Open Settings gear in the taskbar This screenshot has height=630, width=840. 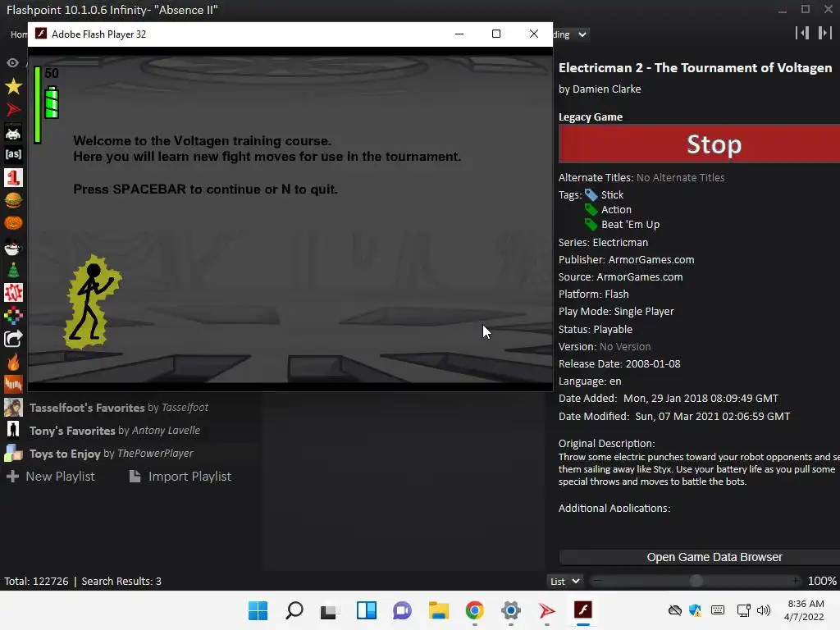click(511, 610)
